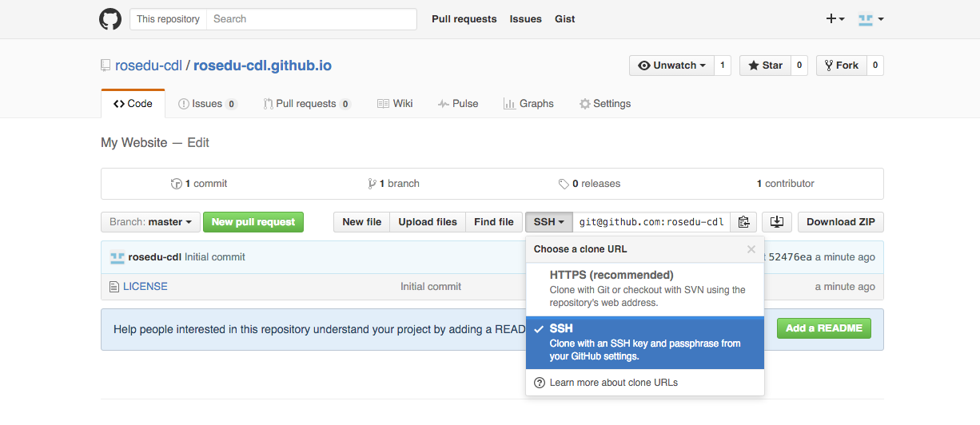Screen dimensions: 980x425
Task: Open Initial commit message in LICENSE row
Action: [431, 286]
